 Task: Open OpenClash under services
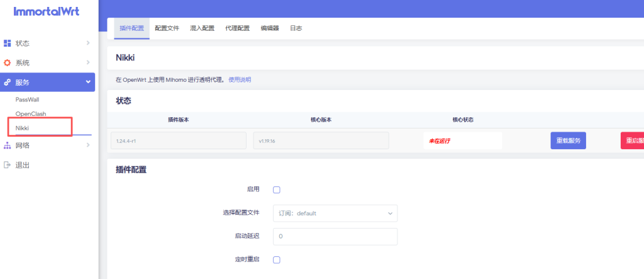pos(31,114)
